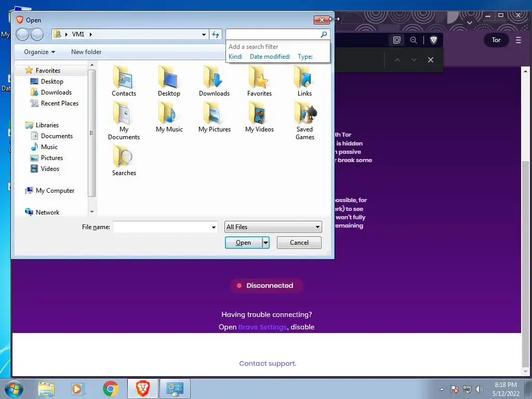Click the volume icon in system tray
Screen dimensions: 532x399
pos(479,389)
